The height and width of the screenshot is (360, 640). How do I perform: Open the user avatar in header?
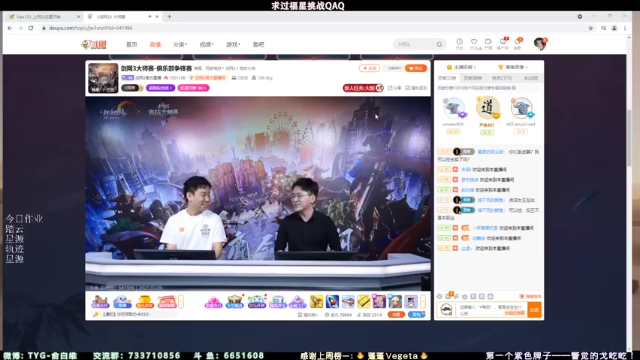click(540, 44)
